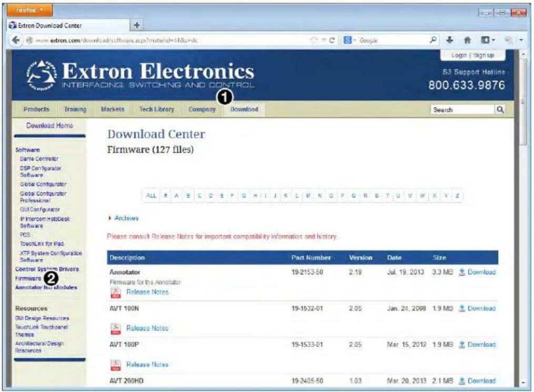The image size is (534, 392).
Task: Click the site search magnifier icon
Action: click(x=500, y=109)
